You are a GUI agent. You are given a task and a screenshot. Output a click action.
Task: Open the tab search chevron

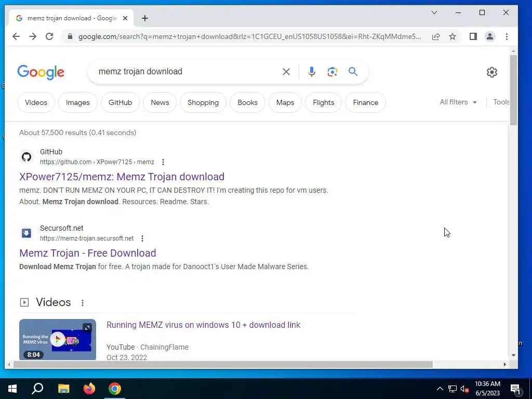pyautogui.click(x=434, y=12)
